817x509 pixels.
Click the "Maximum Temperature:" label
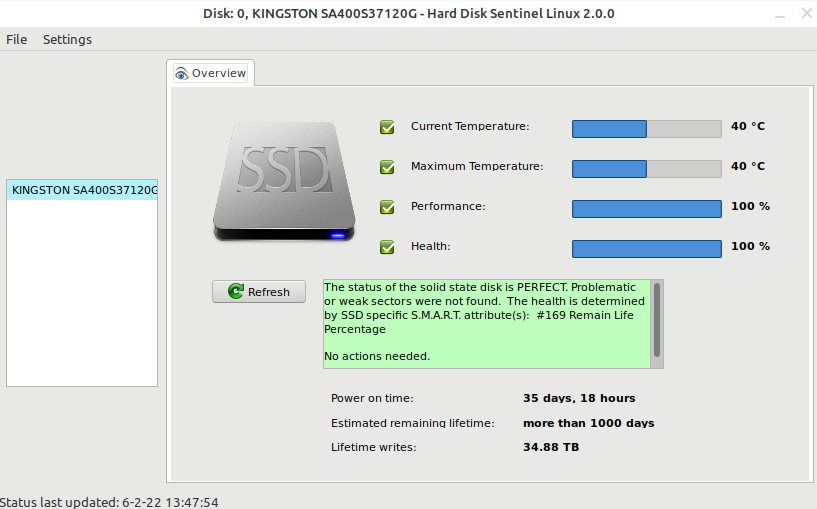[477, 167]
